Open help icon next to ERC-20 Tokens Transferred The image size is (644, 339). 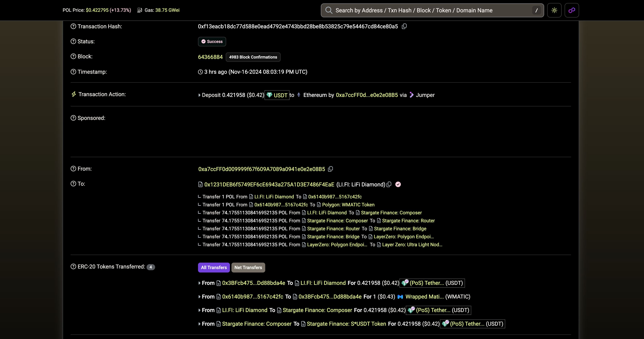pos(73,266)
